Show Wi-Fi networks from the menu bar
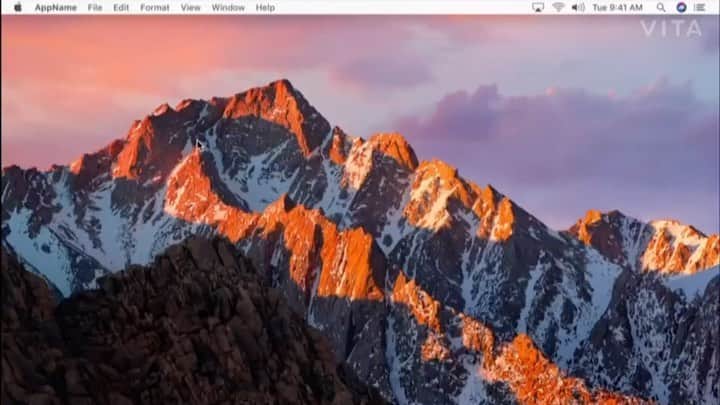Image resolution: width=720 pixels, height=405 pixels. [558, 7]
